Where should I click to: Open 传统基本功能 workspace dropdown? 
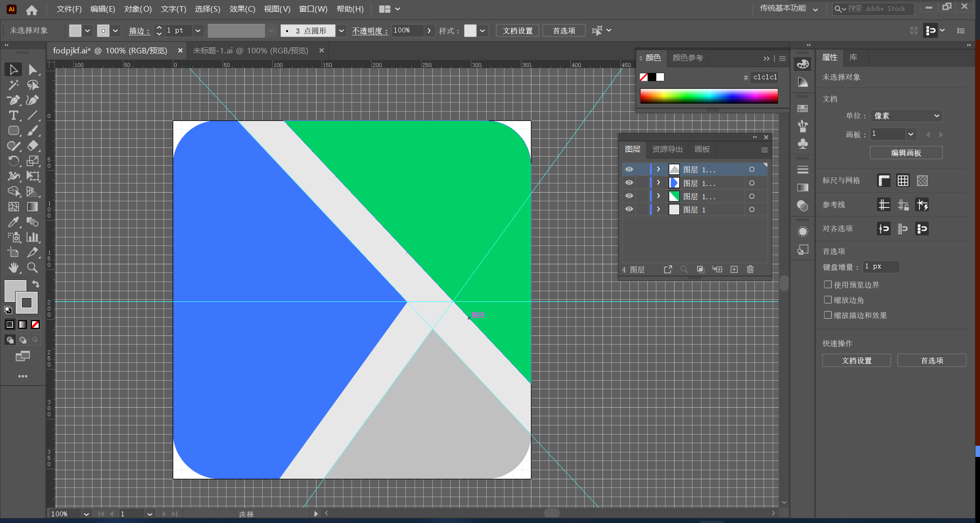click(789, 9)
